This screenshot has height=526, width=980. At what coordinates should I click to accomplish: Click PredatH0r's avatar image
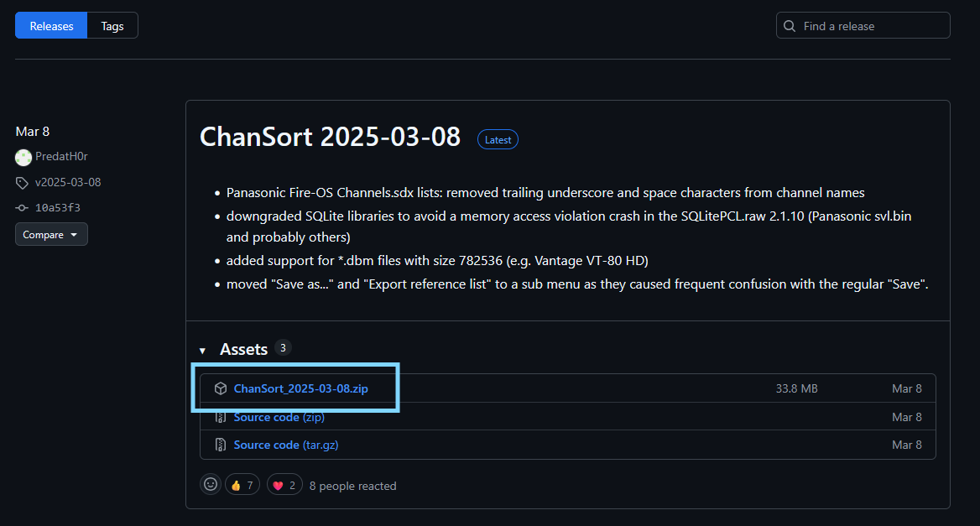click(23, 158)
